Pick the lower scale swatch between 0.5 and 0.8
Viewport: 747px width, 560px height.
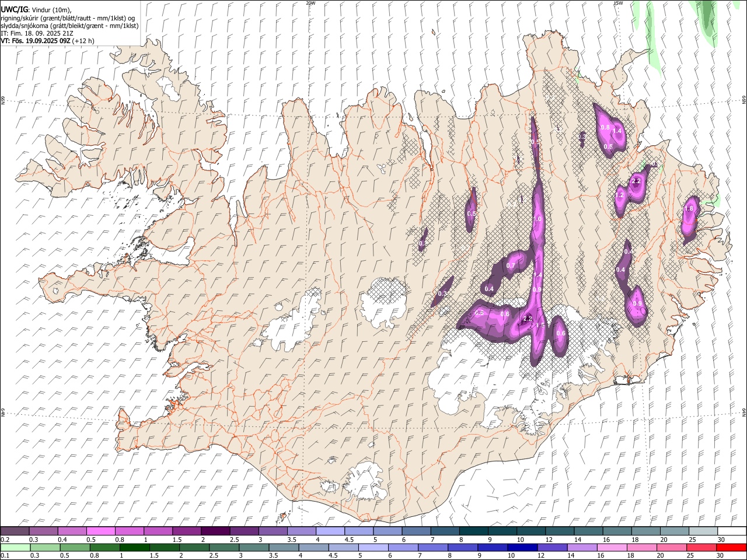coord(75,547)
